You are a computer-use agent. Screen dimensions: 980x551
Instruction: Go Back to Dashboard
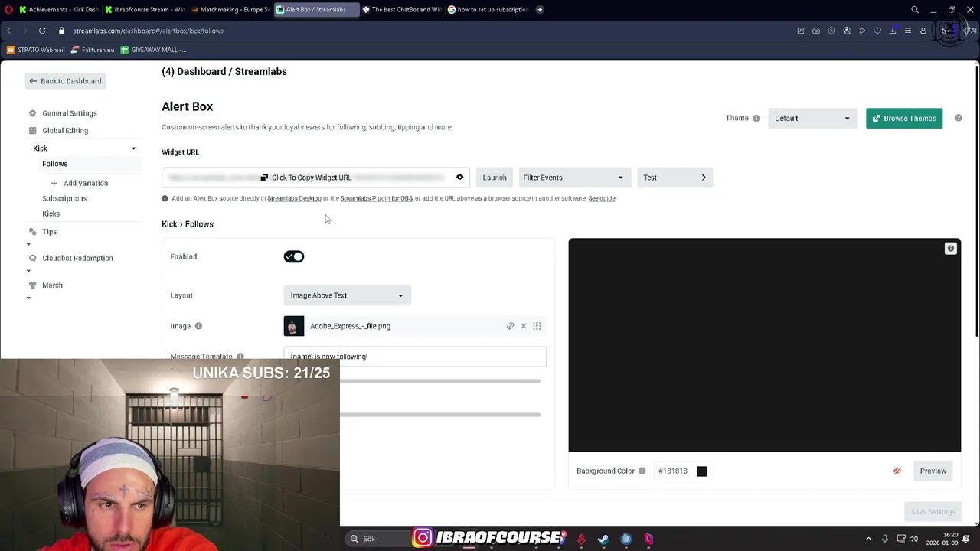(65, 81)
